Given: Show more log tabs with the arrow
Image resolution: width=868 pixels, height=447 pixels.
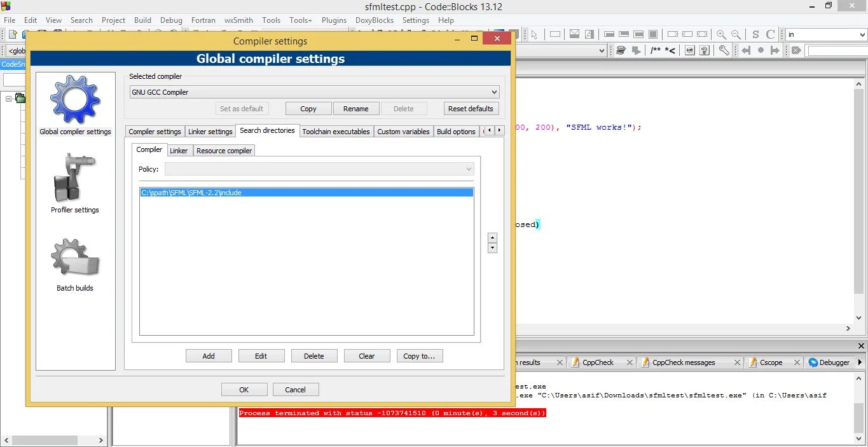Looking at the screenshot, I should pyautogui.click(x=860, y=362).
